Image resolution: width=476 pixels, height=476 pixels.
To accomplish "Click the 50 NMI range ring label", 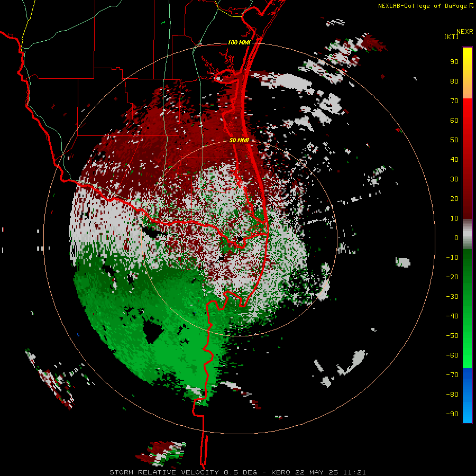I will click(x=239, y=140).
